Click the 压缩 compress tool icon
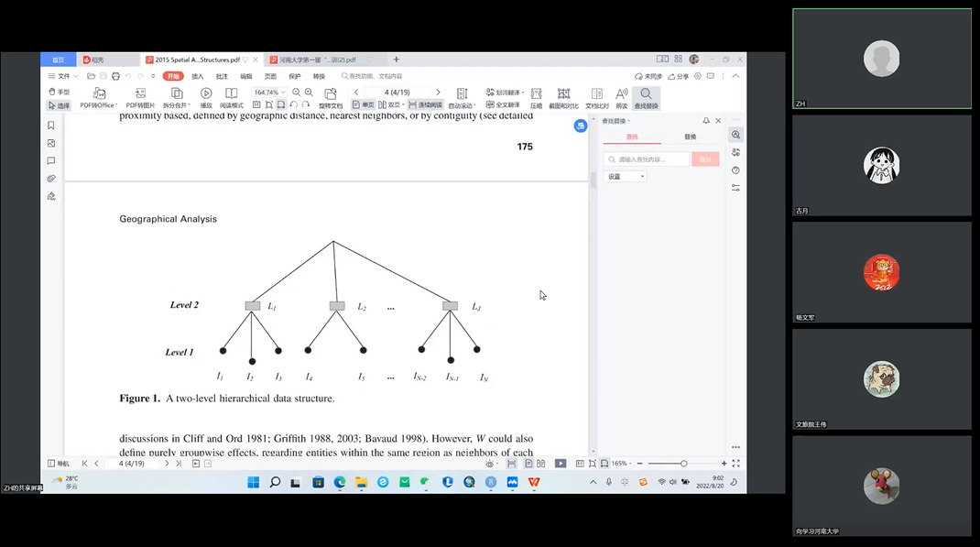Image resolution: width=980 pixels, height=547 pixels. click(536, 93)
